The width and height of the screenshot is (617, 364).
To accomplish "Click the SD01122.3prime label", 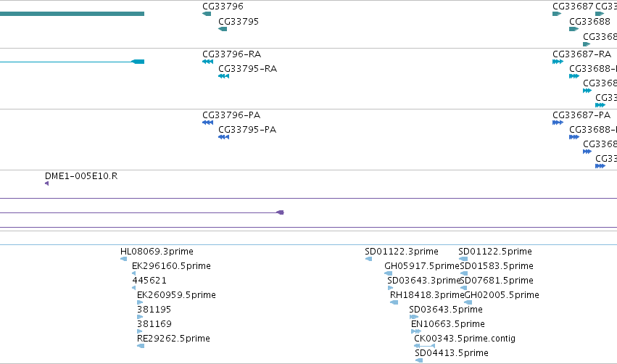I will click(402, 252).
